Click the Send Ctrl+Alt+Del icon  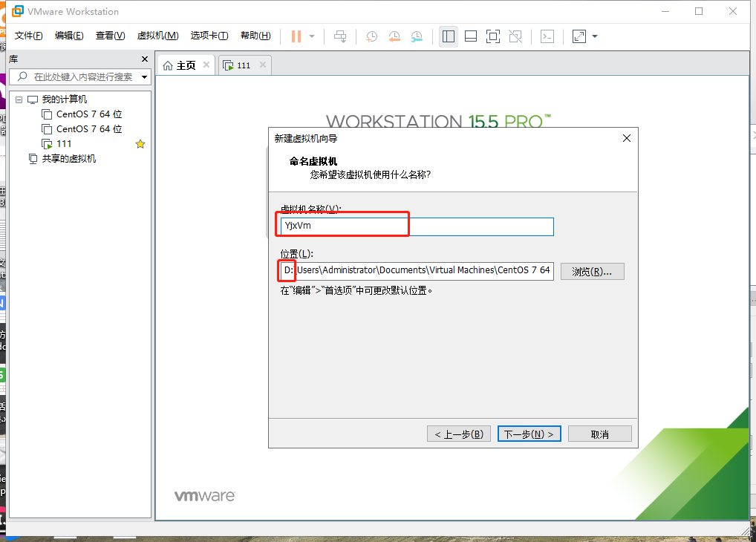point(340,36)
